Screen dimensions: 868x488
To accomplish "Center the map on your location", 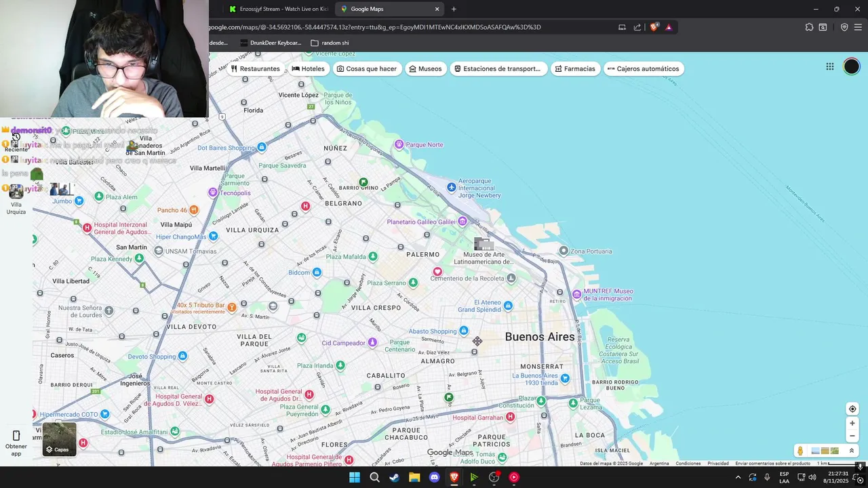I will [852, 409].
